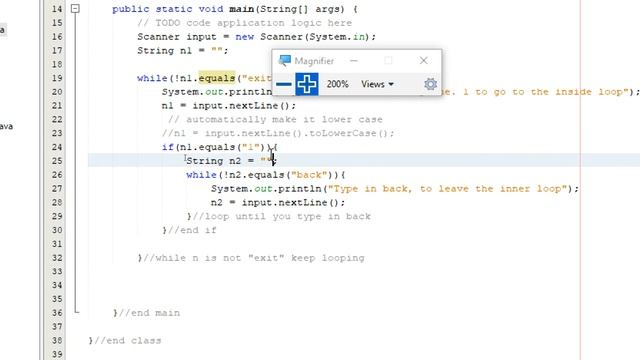Open Magnifier settings gear
640x360 pixels.
pyautogui.click(x=430, y=84)
